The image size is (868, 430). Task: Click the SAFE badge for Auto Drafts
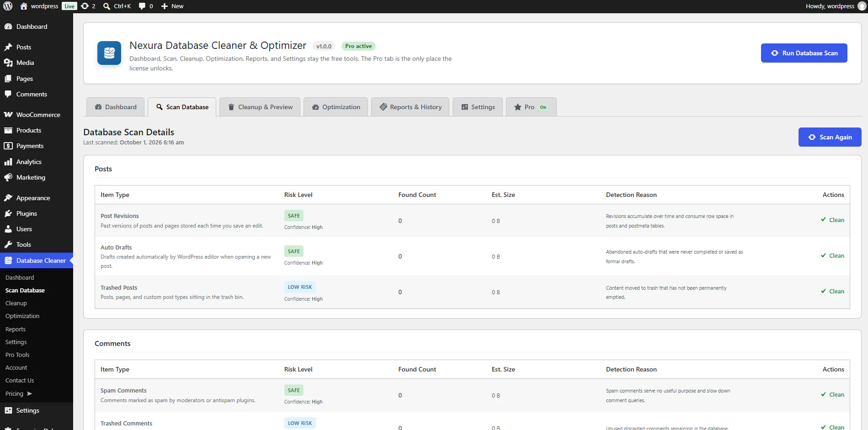tap(294, 251)
